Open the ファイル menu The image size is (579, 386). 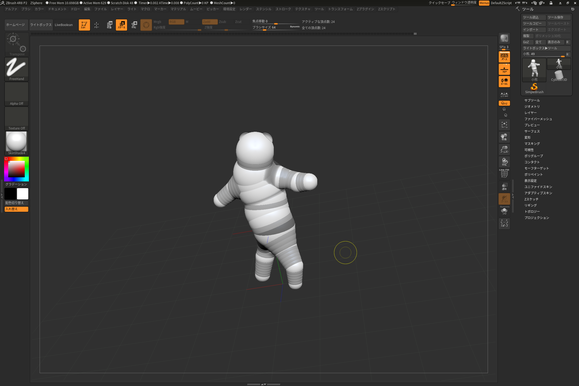pos(100,9)
